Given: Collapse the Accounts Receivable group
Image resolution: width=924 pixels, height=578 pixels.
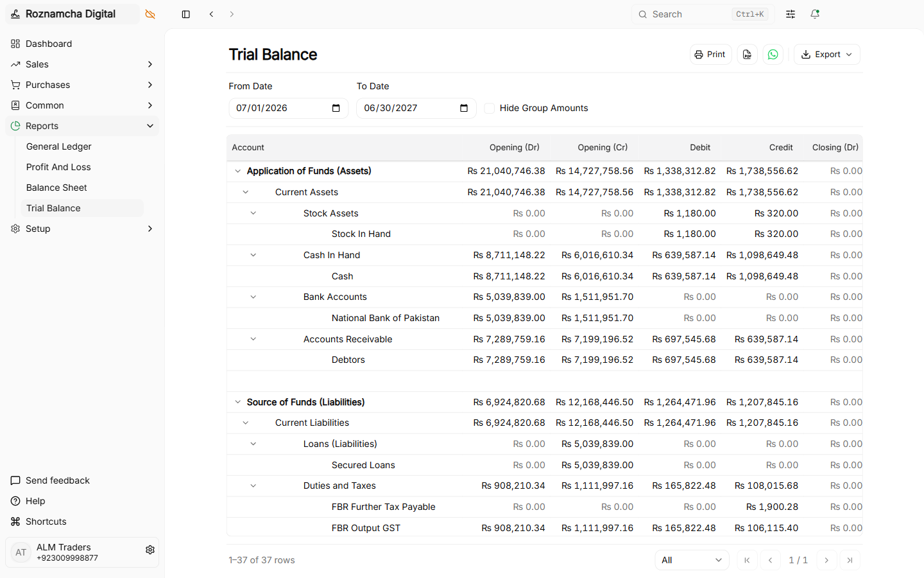Looking at the screenshot, I should (x=253, y=339).
